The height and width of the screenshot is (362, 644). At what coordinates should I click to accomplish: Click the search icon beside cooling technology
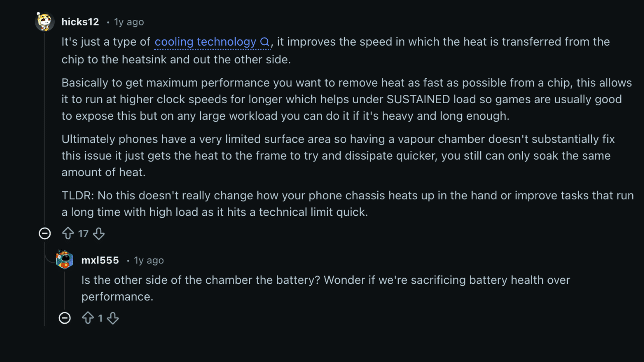[265, 42]
